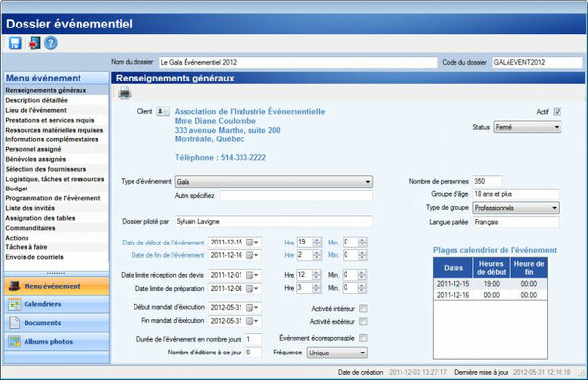Viewport: 588px width, 380px height.
Task: Open Description détaillée menu item
Action: pos(56,100)
